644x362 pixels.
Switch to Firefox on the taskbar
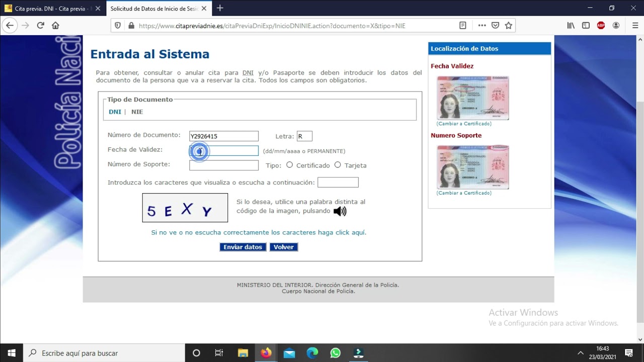pyautogui.click(x=266, y=353)
